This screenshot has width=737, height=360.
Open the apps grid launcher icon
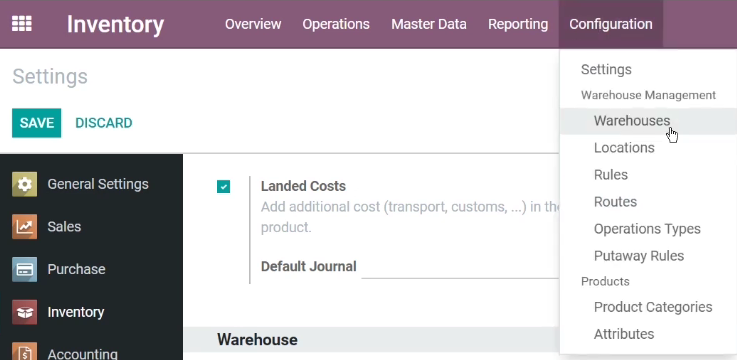coord(22,23)
